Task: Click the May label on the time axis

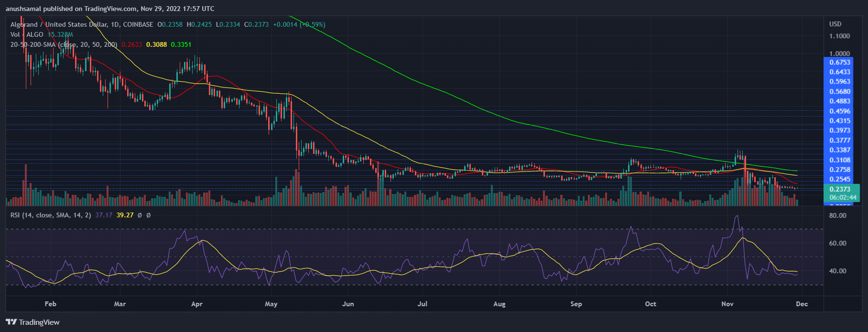Action: coord(271,304)
